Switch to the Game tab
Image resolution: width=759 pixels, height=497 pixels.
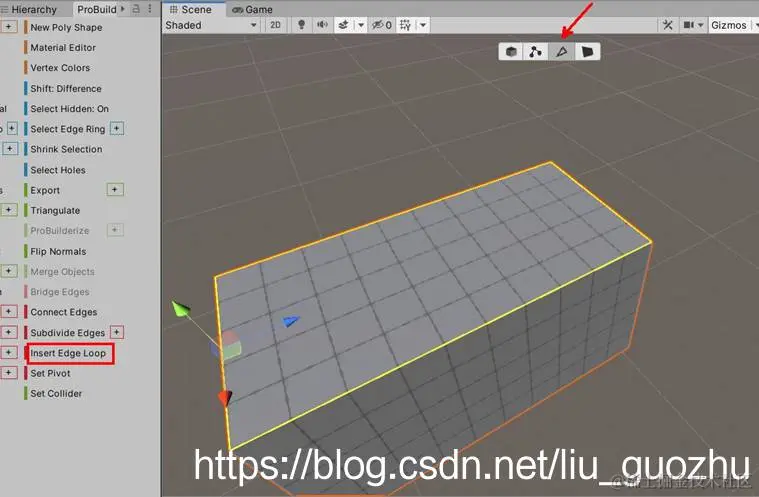tap(252, 9)
